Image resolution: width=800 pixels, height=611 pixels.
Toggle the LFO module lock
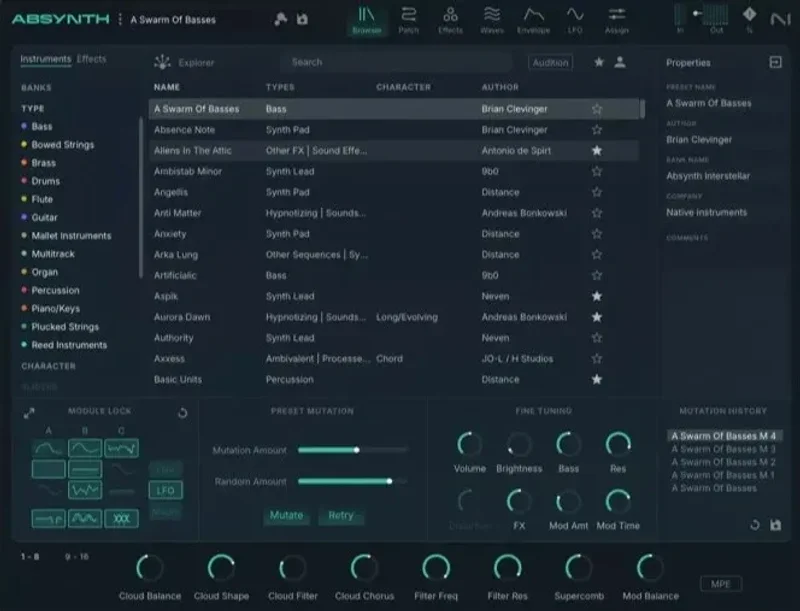coord(165,490)
